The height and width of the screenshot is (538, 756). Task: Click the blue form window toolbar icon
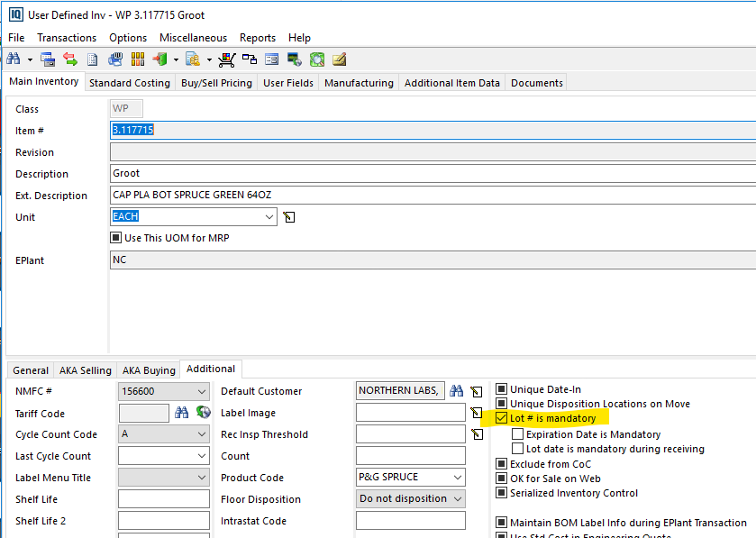point(272,59)
